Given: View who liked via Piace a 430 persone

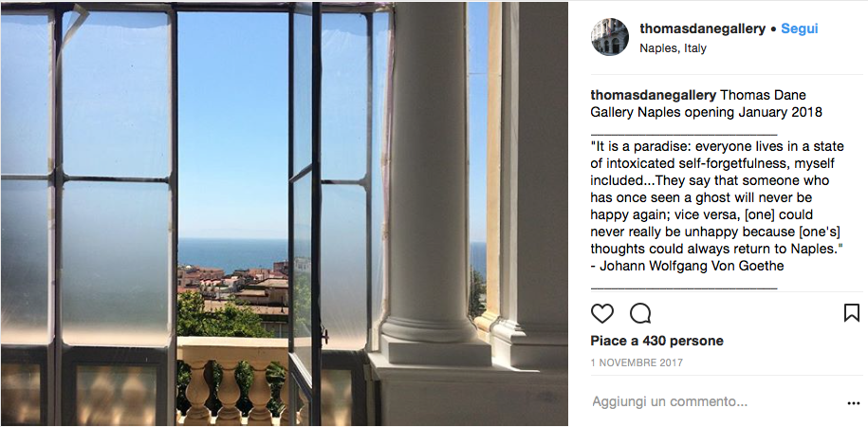Looking at the screenshot, I should click(x=656, y=341).
